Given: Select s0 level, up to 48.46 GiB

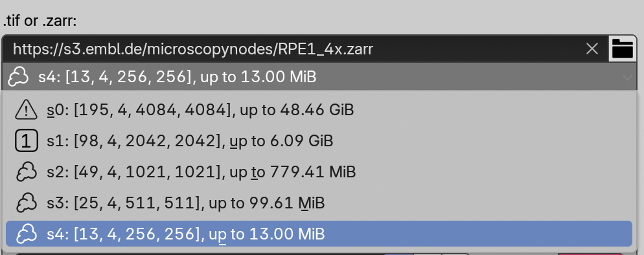Looking at the screenshot, I should tap(319, 110).
